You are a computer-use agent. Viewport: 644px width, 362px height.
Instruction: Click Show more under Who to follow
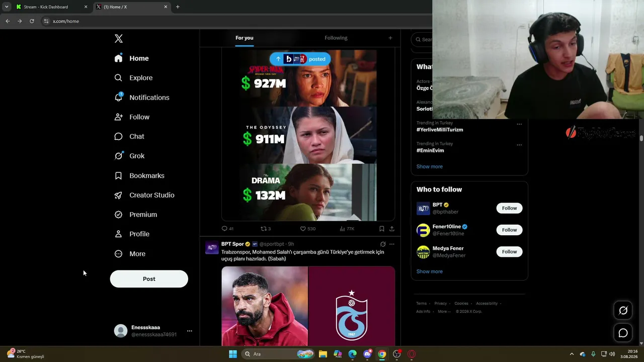pos(430,271)
